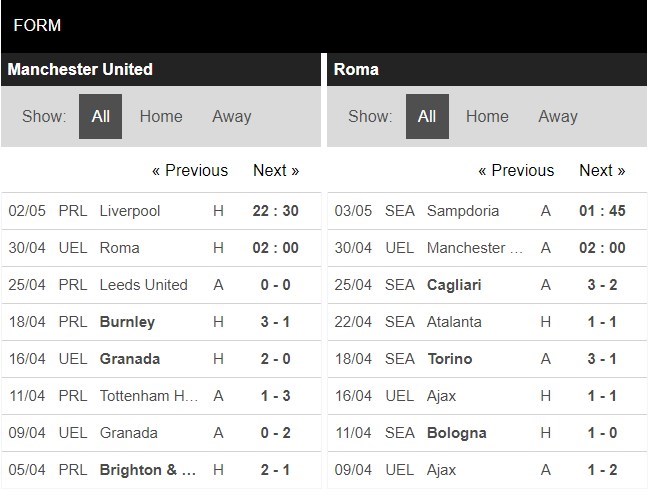Click Cagliari 3 - 2 score
Image resolution: width=649 pixels, height=500 pixels.
pos(602,285)
